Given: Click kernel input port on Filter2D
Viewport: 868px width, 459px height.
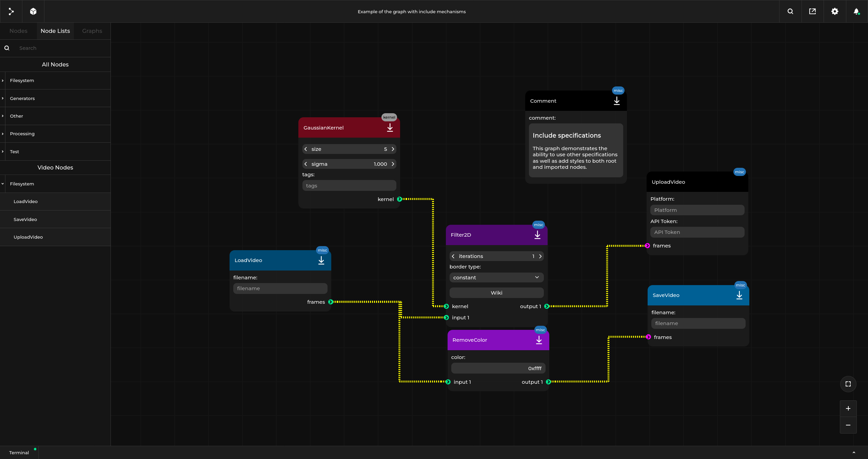Looking at the screenshot, I should tap(447, 306).
